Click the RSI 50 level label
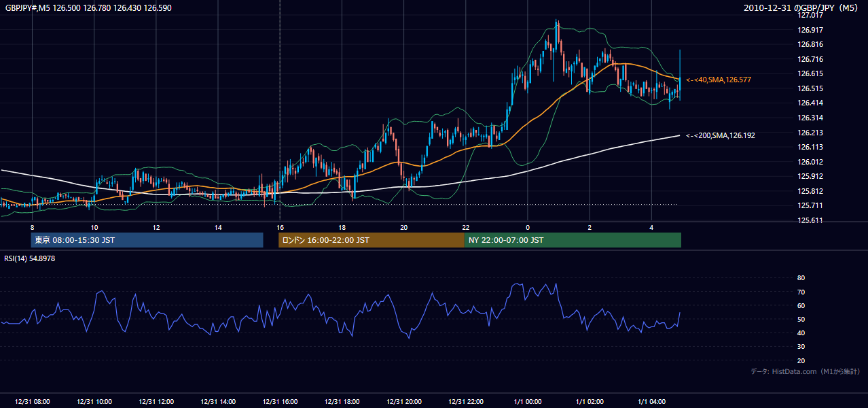 801,319
